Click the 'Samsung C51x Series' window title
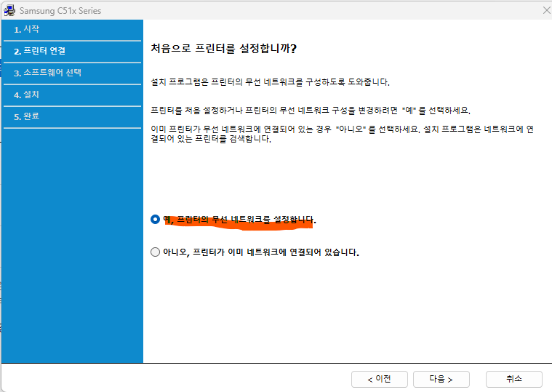This screenshot has width=552, height=392. 60,11
